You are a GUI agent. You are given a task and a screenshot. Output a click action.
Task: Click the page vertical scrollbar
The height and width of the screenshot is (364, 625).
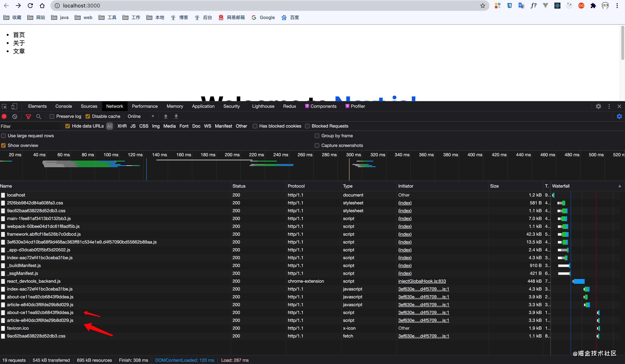(623, 43)
